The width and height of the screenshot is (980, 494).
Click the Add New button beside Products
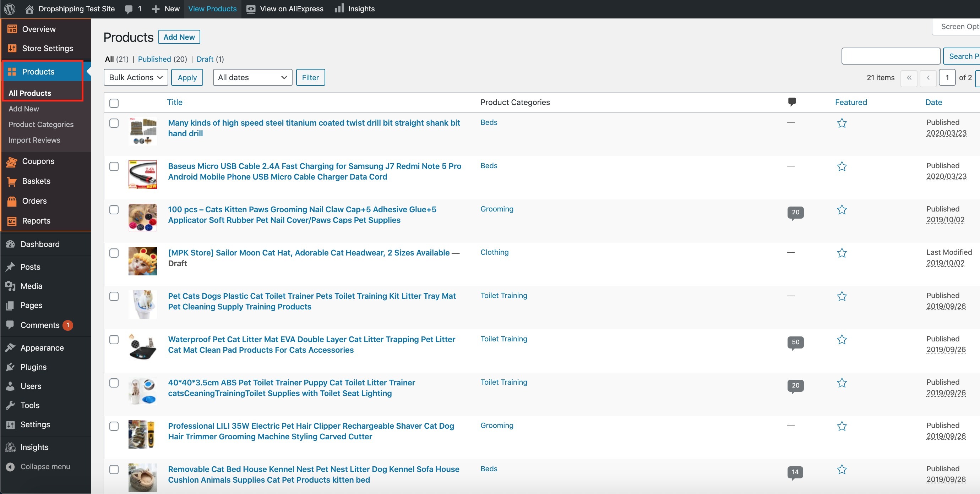pyautogui.click(x=179, y=37)
